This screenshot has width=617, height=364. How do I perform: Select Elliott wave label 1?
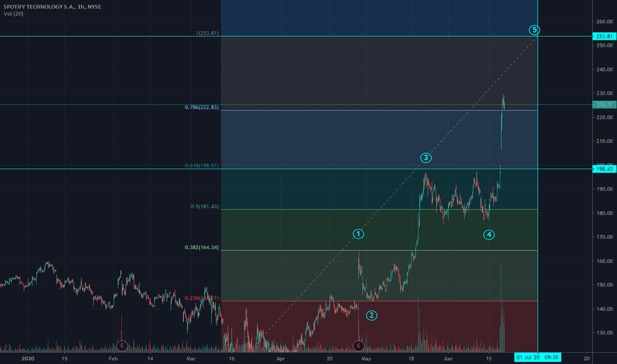(358, 234)
